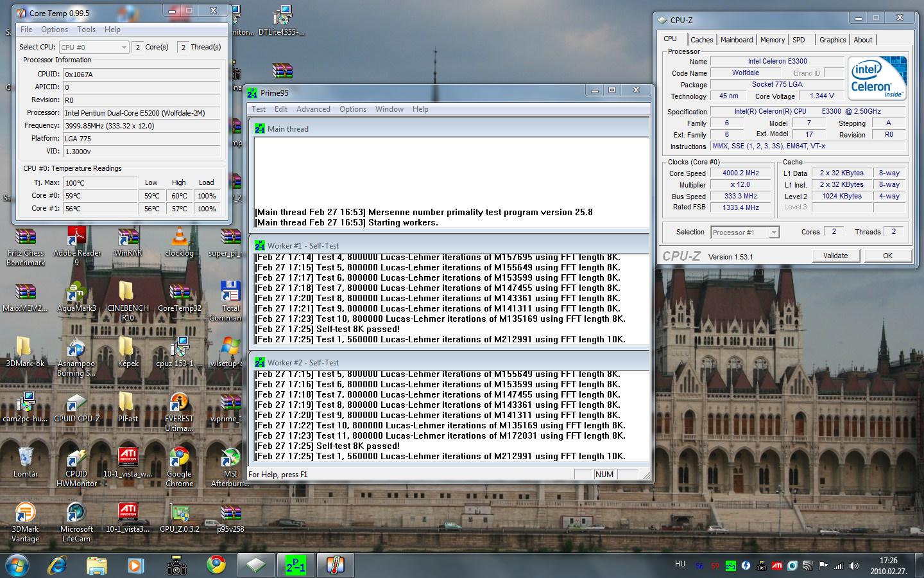
Task: Open Adobe Reader 9 desktop icon
Action: tap(76, 247)
